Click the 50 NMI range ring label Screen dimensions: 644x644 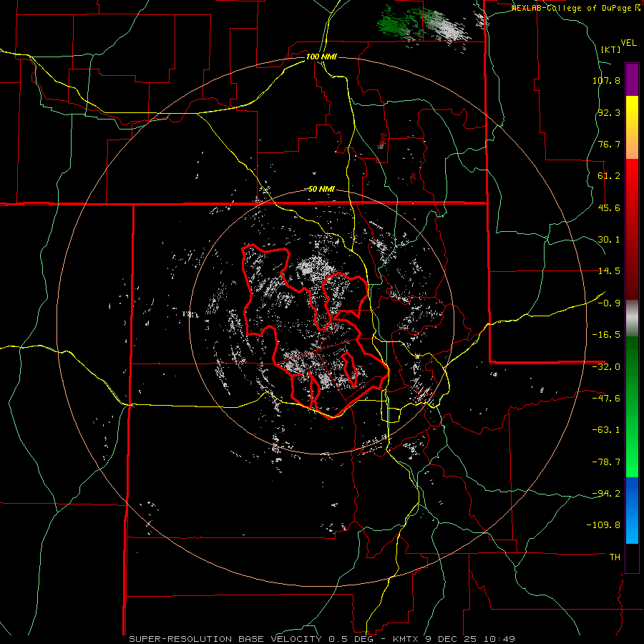pyautogui.click(x=321, y=189)
